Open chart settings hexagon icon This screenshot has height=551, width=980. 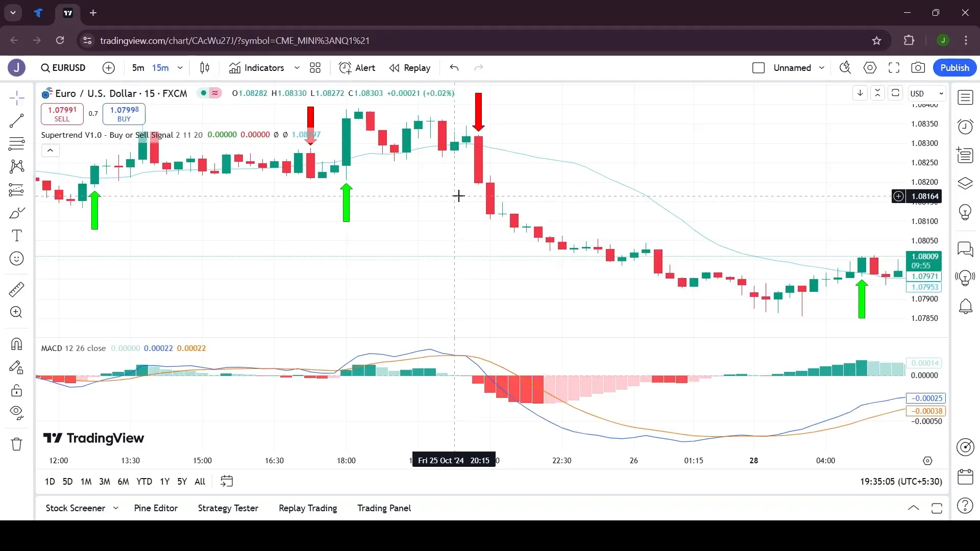[870, 68]
